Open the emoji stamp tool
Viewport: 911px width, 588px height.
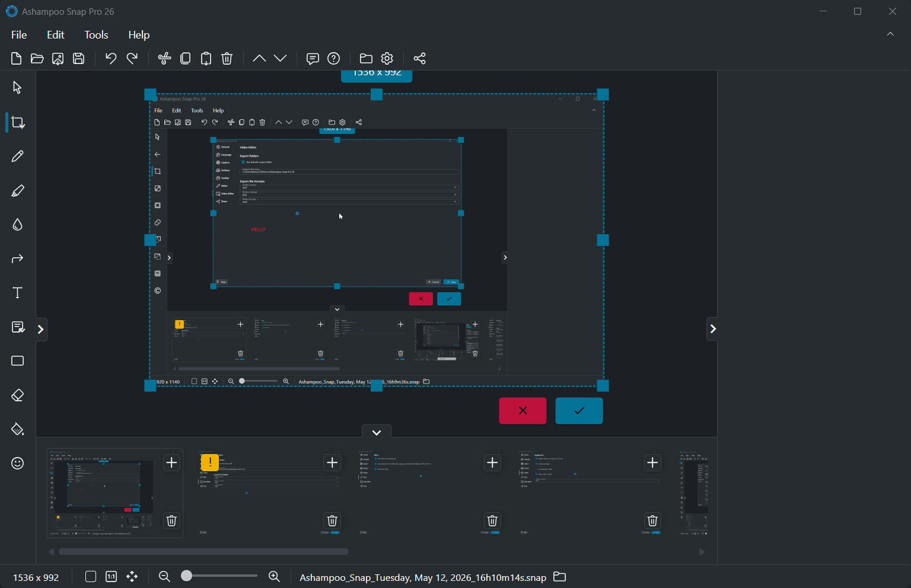click(x=17, y=464)
